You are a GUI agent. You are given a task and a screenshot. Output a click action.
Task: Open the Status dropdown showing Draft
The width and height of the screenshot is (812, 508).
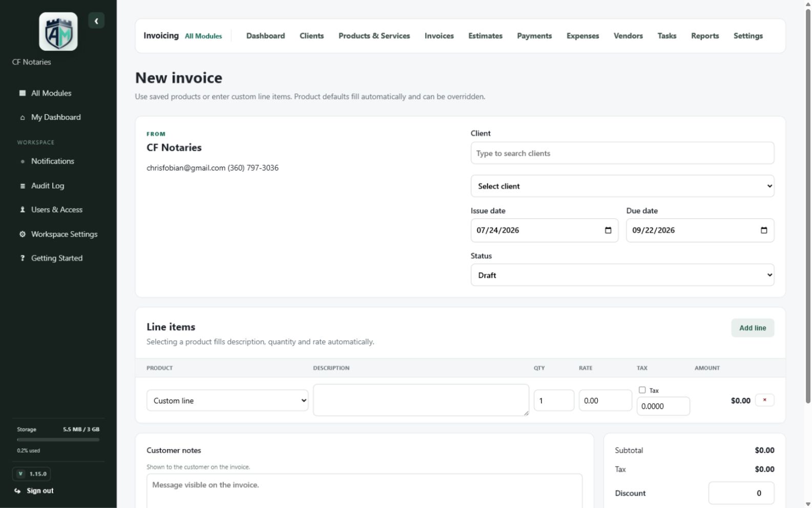coord(622,275)
